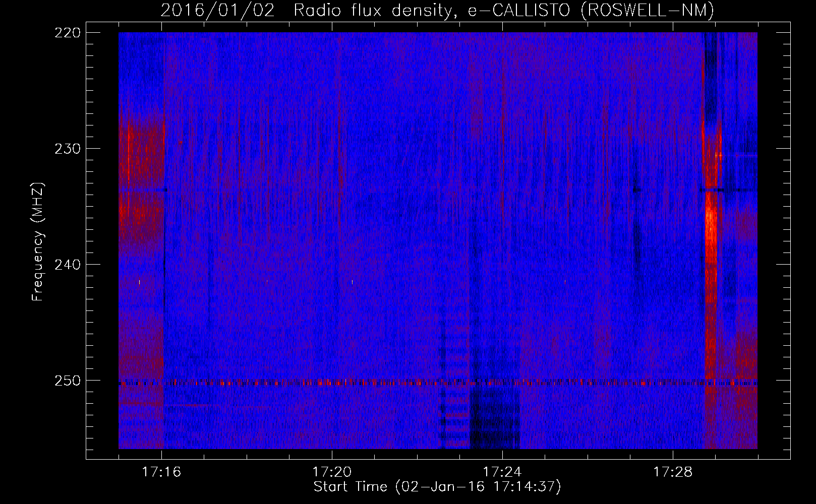816x504 pixels.
Task: Click the 'Start Time (02-Jan-16 17:14:37)' label
Action: click(x=437, y=487)
